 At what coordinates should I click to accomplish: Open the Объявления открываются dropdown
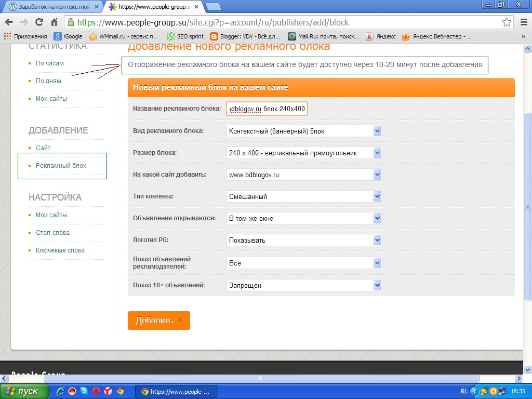click(304, 218)
